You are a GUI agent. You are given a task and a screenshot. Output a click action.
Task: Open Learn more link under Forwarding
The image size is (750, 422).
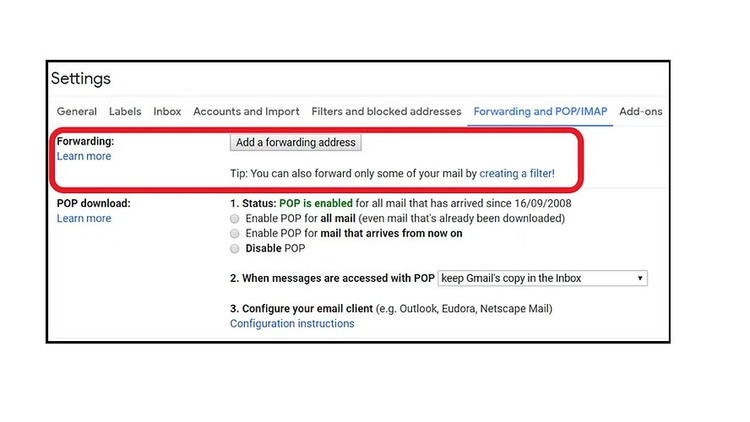coord(84,157)
